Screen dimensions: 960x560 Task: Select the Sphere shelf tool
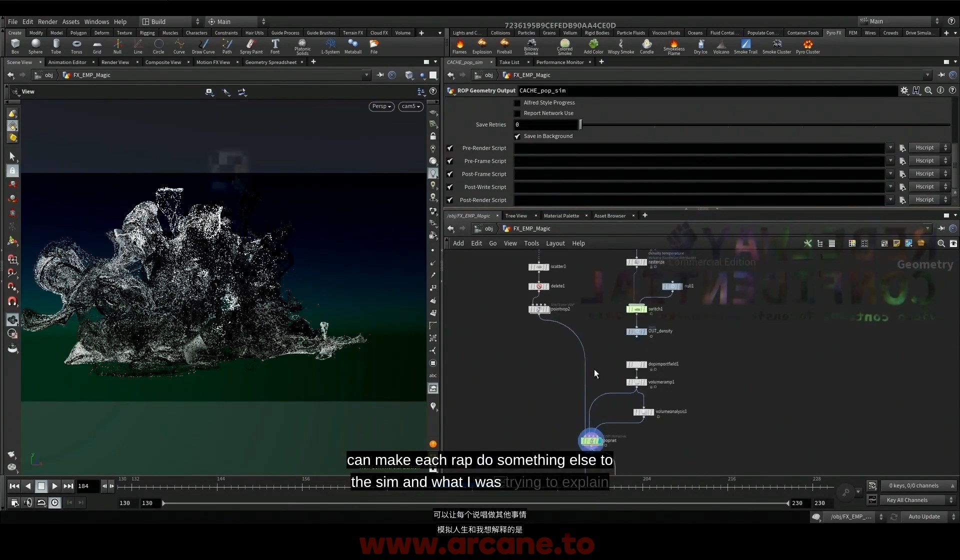click(x=35, y=46)
